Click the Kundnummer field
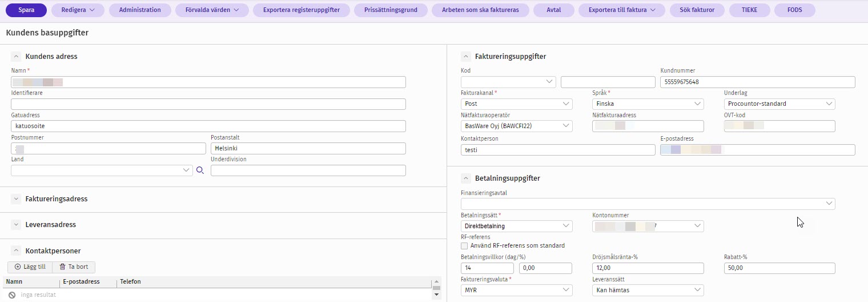 pyautogui.click(x=758, y=82)
